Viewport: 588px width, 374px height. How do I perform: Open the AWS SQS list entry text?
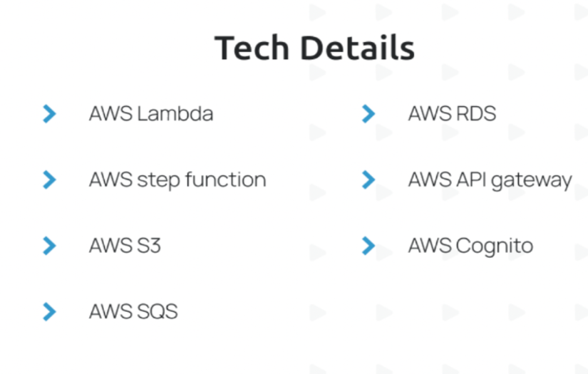click(x=133, y=311)
